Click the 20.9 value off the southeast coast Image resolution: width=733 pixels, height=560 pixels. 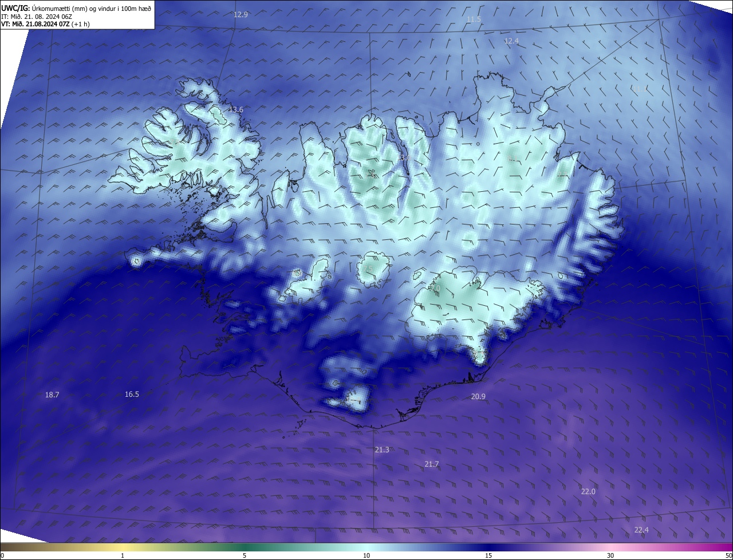pyautogui.click(x=478, y=397)
